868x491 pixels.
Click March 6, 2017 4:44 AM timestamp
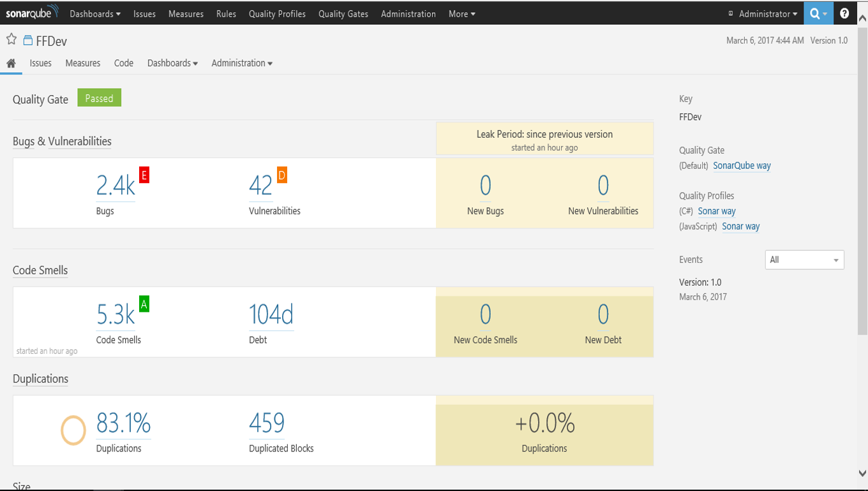(765, 41)
